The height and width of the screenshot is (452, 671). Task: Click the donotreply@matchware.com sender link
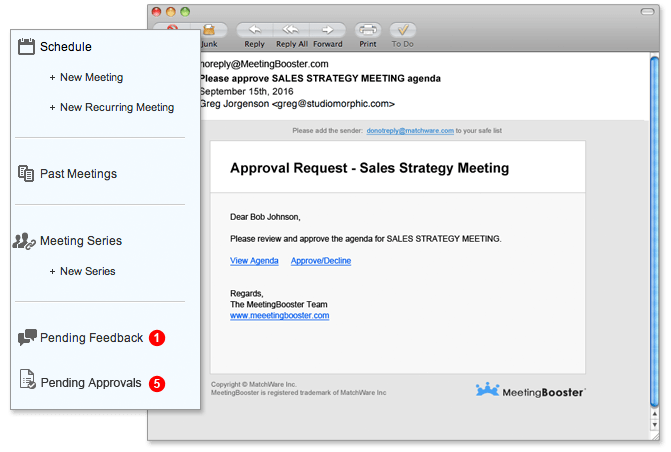point(410,131)
